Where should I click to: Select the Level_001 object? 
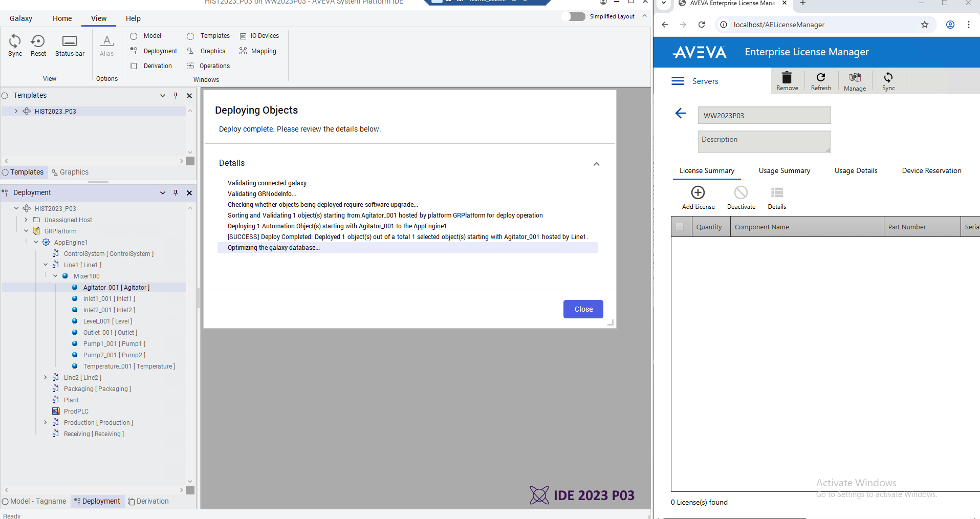[x=107, y=321]
